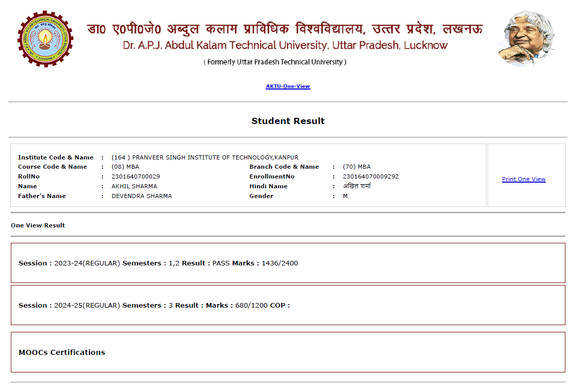This screenshot has width=569, height=392.
Task: Click the portrait of Dr. Abdul Kalam
Action: pyautogui.click(x=526, y=39)
